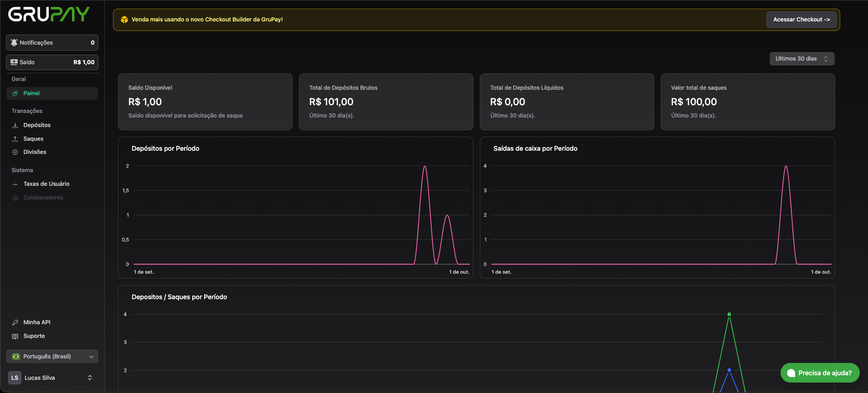
Task: Click the Saldo Disponível card
Action: click(x=205, y=102)
